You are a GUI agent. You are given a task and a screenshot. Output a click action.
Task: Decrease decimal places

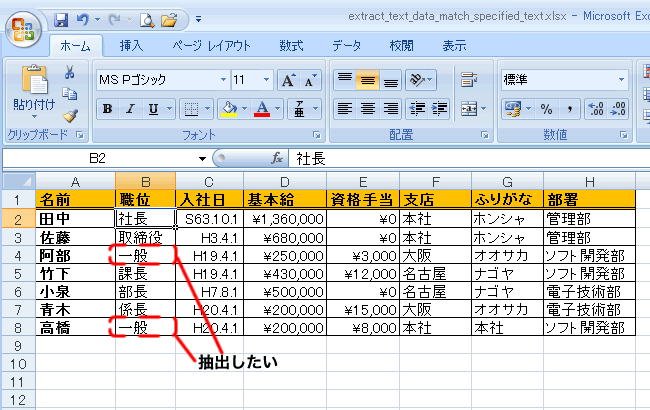tap(618, 109)
